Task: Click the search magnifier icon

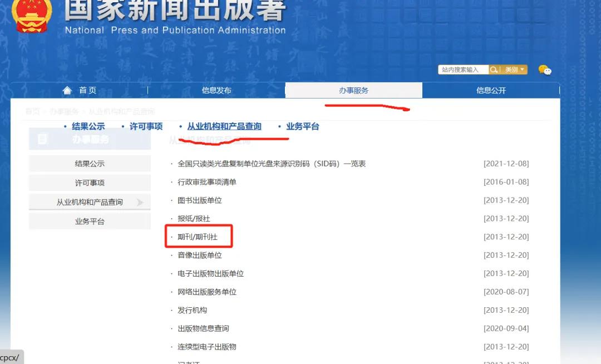Action: tap(494, 70)
